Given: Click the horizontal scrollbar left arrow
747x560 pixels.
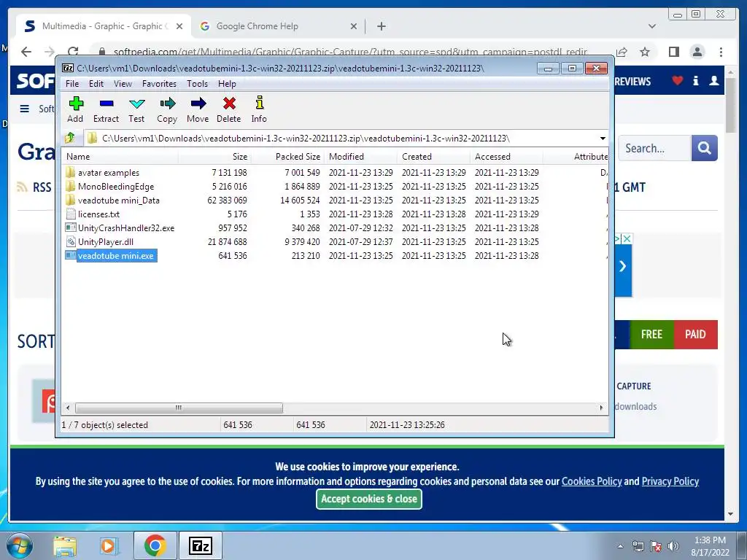Looking at the screenshot, I should point(68,408).
